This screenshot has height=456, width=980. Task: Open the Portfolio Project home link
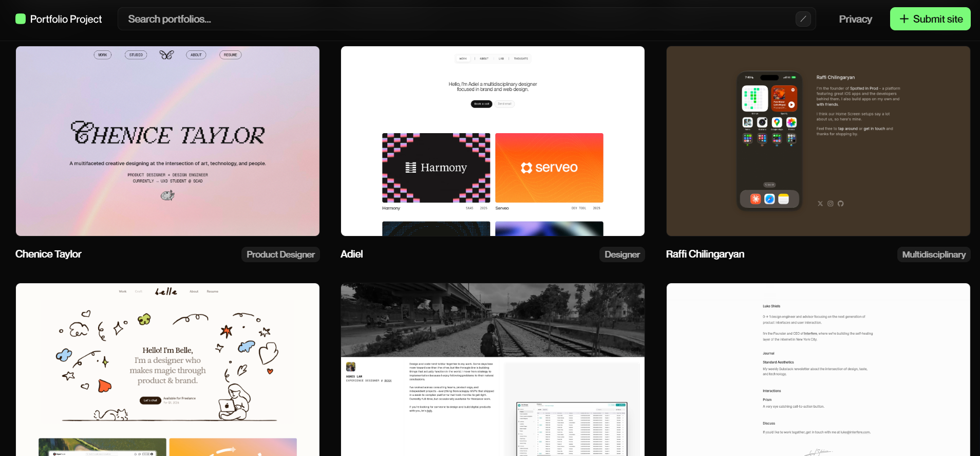59,19
